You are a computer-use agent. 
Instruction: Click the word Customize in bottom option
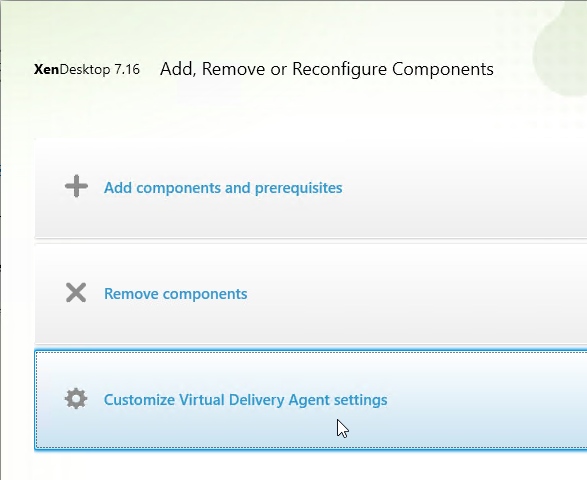(139, 400)
